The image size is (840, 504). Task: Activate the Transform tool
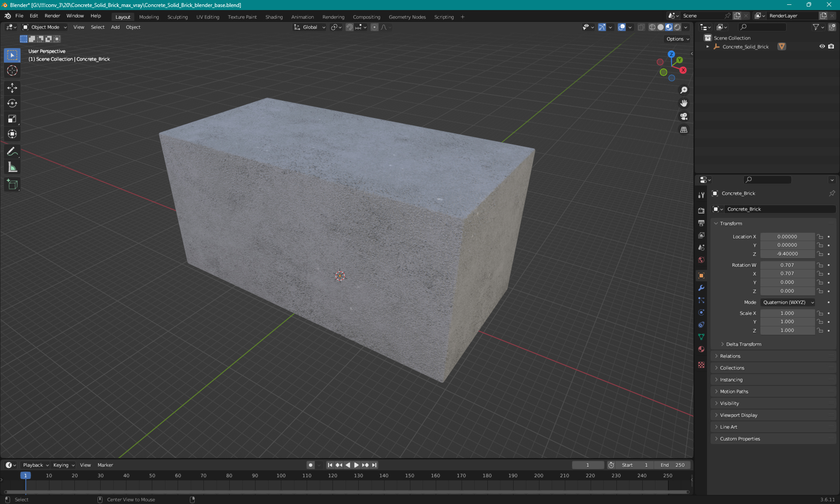click(12, 134)
